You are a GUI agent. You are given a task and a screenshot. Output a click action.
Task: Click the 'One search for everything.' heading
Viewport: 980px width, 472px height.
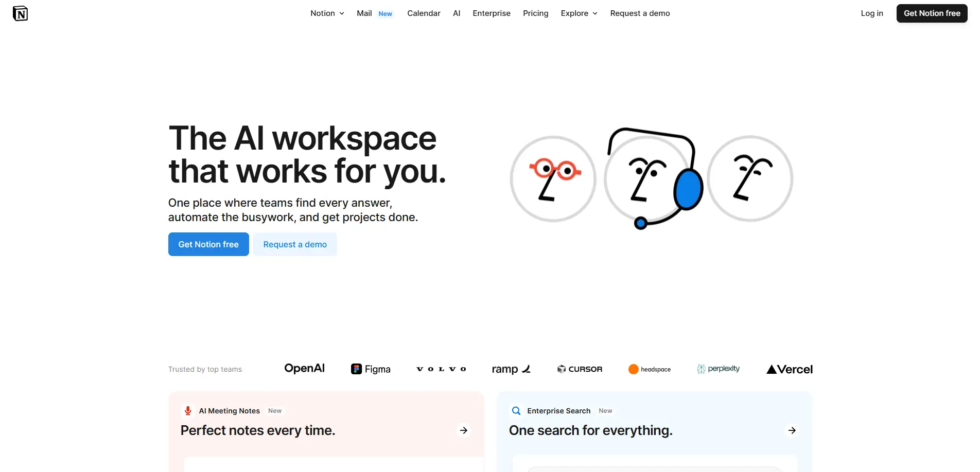(591, 430)
